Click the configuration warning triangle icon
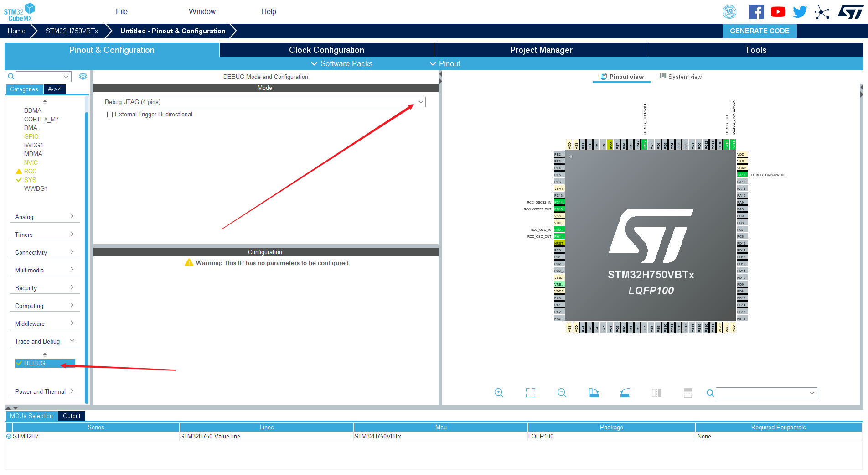The width and height of the screenshot is (868, 475). point(189,263)
